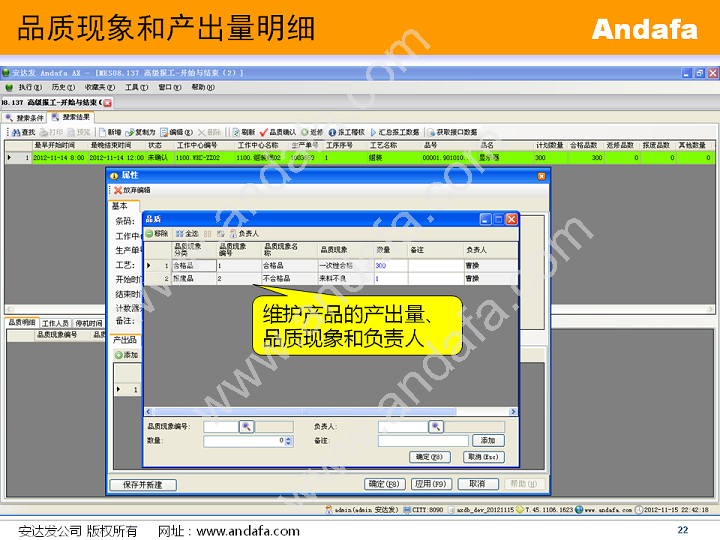This screenshot has height=540, width=720.
Task: Click the horizontal scrollbar in 品质 grid
Action: pyautogui.click(x=300, y=411)
